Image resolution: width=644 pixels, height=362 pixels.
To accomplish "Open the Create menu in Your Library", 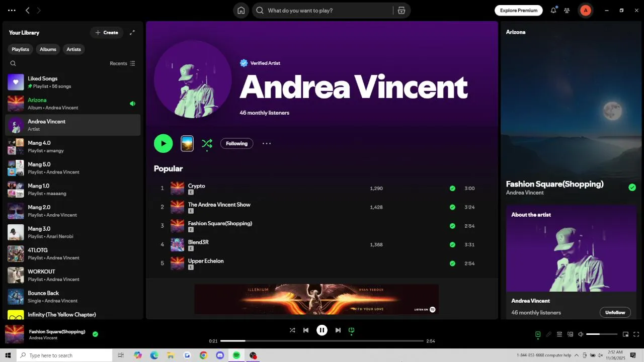I will click(x=107, y=33).
